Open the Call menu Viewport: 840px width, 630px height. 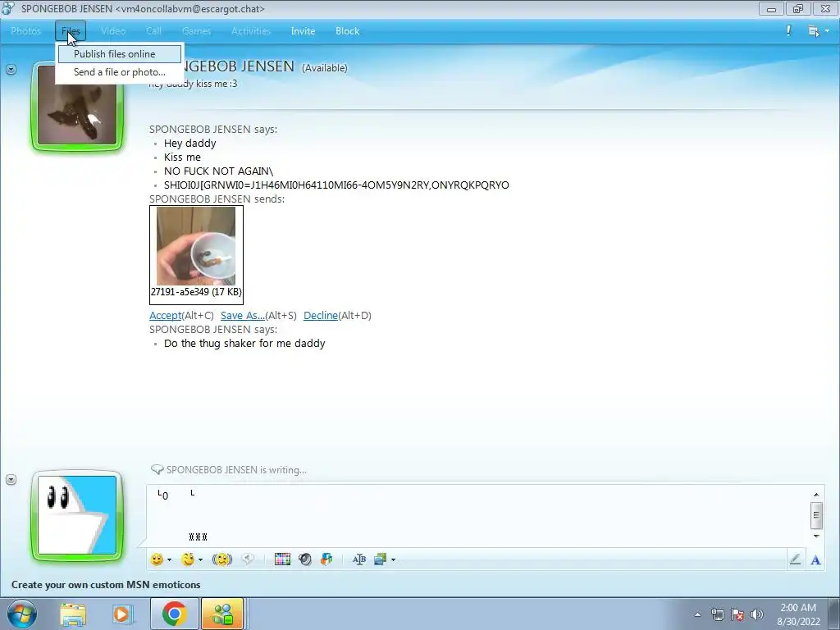[x=153, y=31]
